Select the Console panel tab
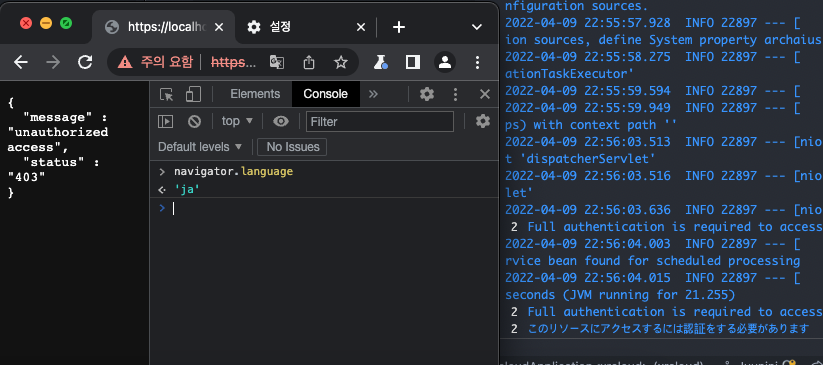 (325, 94)
